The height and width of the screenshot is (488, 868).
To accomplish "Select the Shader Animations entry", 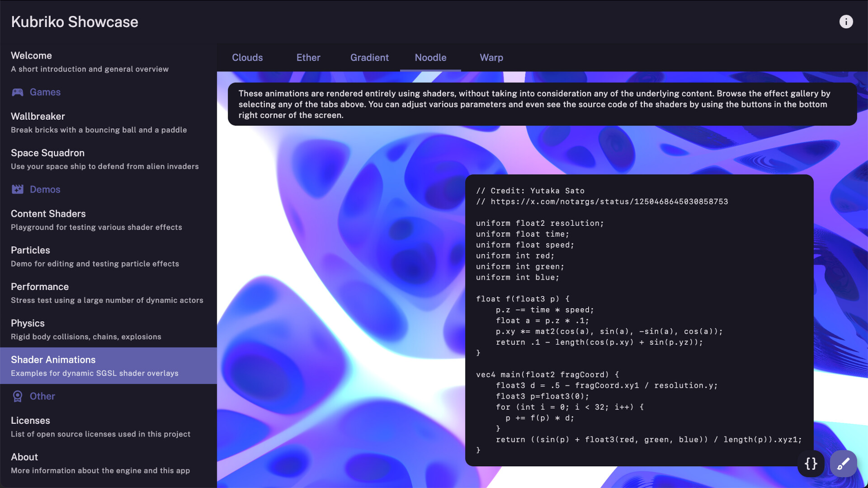I will (108, 366).
